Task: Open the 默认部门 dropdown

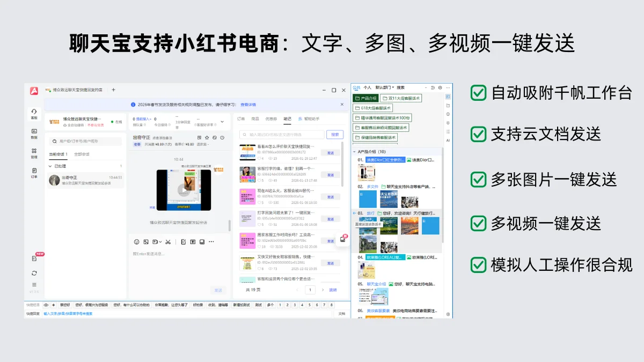Action: click(385, 87)
